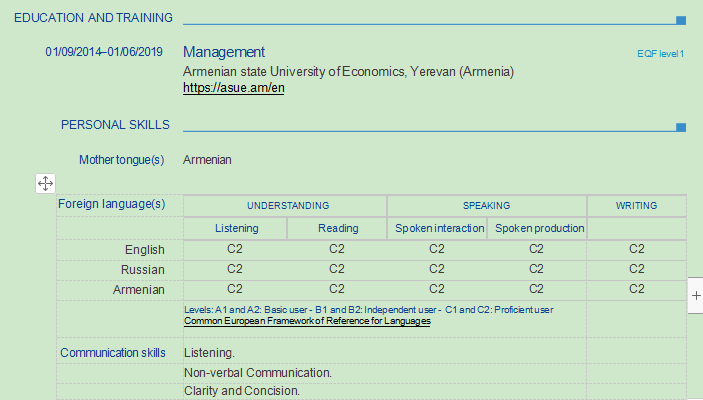Place cursor in Mother tongue(s) label
Image resolution: width=703 pixels, height=400 pixels.
coord(121,160)
